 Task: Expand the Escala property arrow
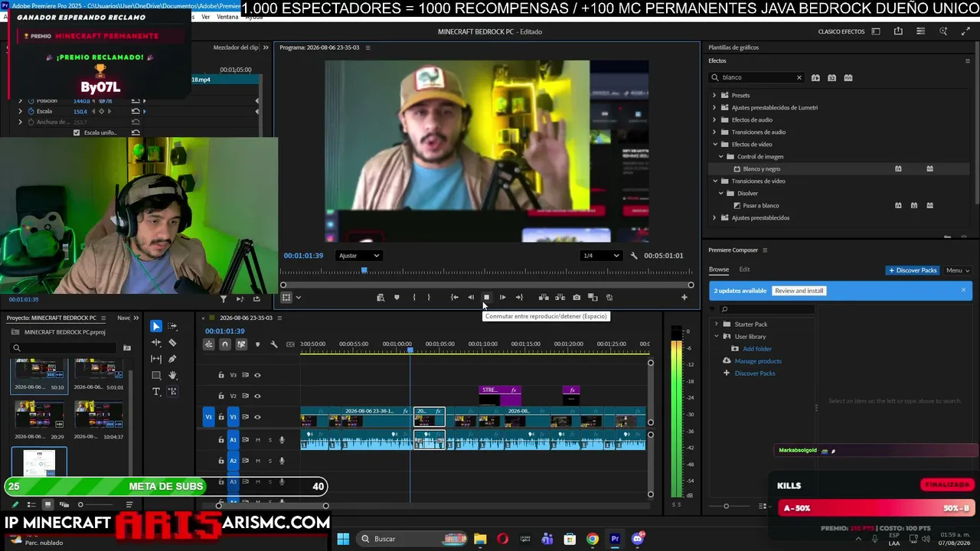pos(21,112)
